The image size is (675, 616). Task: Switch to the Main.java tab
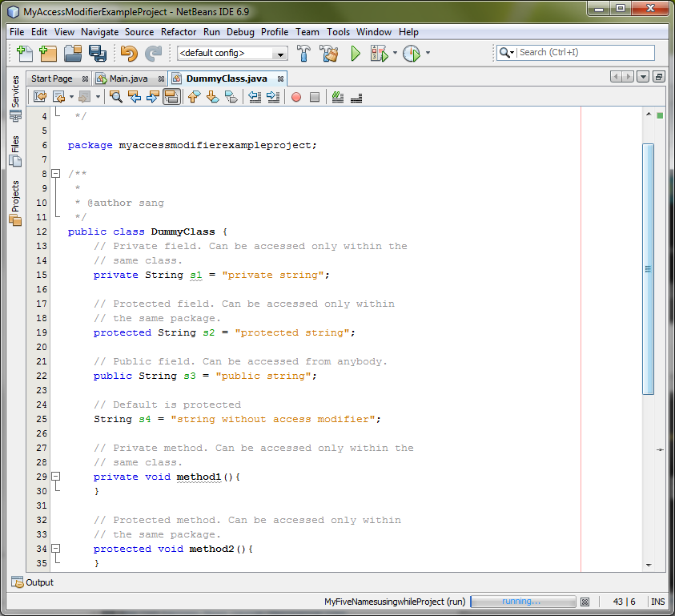(x=127, y=79)
